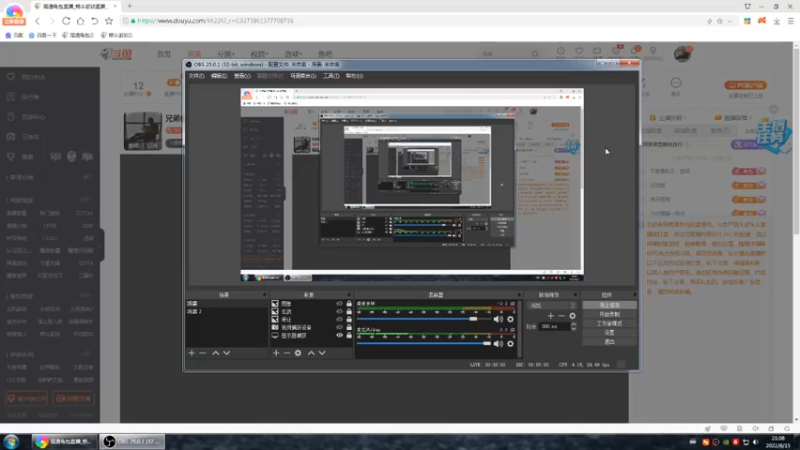The width and height of the screenshot is (800, 450).
Task: Open the OBS 工具 menu
Action: coord(331,76)
